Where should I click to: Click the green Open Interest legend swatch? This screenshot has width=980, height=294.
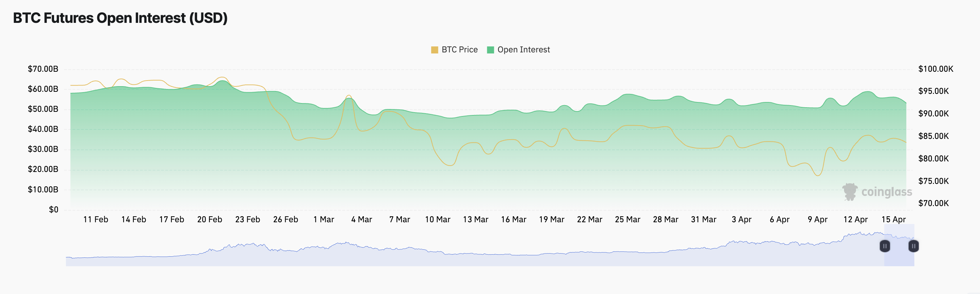[x=490, y=50]
